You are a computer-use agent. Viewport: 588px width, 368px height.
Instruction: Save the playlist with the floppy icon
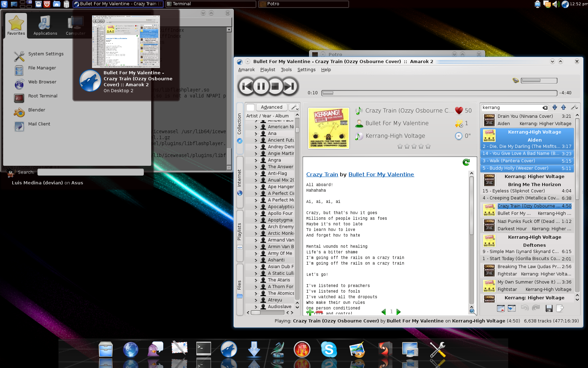click(x=549, y=308)
